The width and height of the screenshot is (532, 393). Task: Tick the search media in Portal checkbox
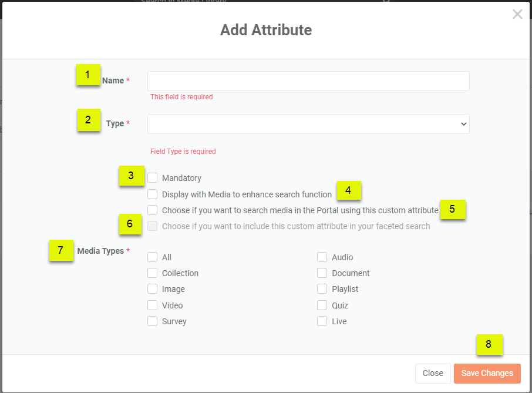(x=153, y=210)
